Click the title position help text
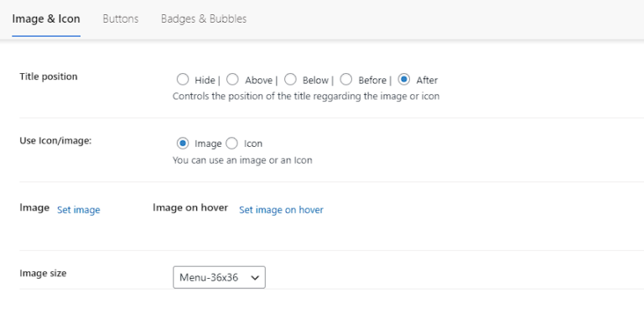This screenshot has height=330, width=644. pos(306,97)
